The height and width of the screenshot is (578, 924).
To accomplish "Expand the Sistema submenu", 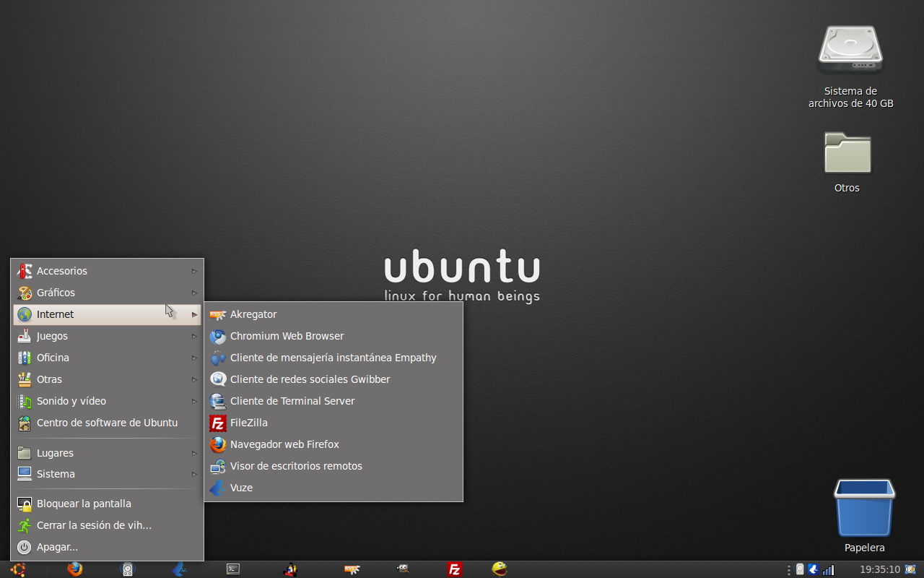I will 107,474.
